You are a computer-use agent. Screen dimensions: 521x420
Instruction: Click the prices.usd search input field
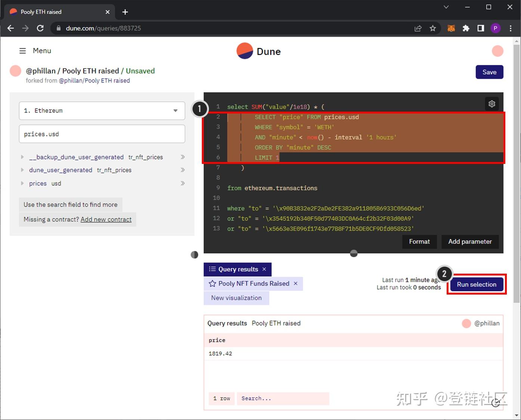[102, 134]
